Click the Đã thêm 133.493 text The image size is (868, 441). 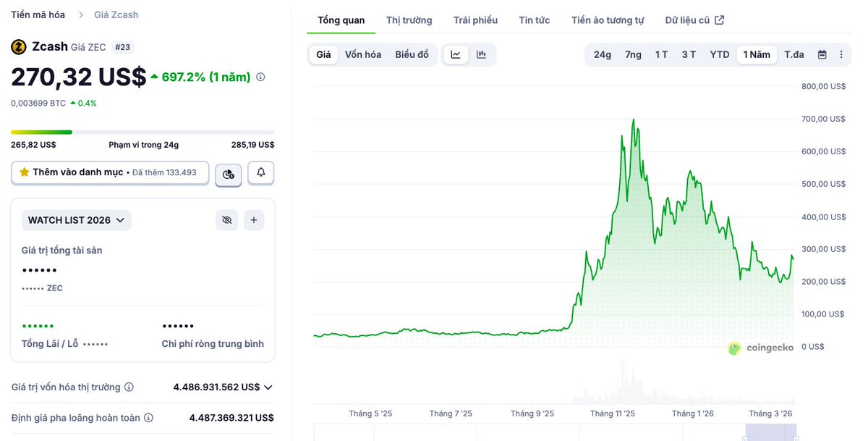164,172
